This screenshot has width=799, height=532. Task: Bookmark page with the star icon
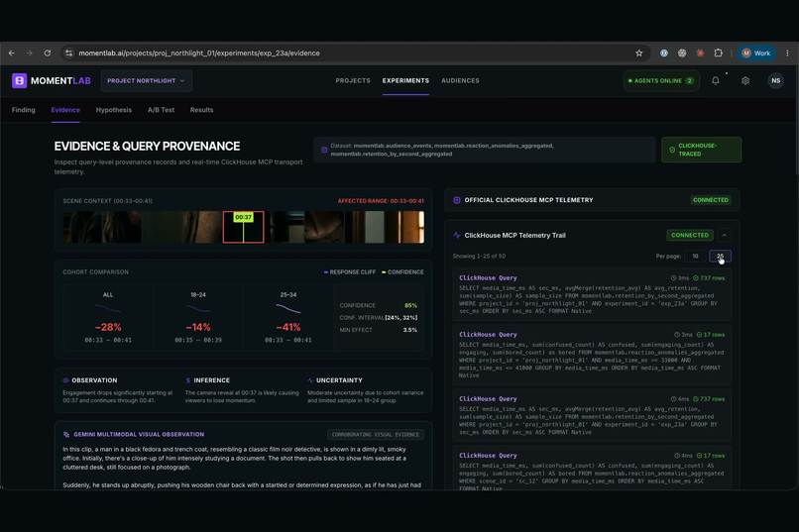(x=639, y=53)
